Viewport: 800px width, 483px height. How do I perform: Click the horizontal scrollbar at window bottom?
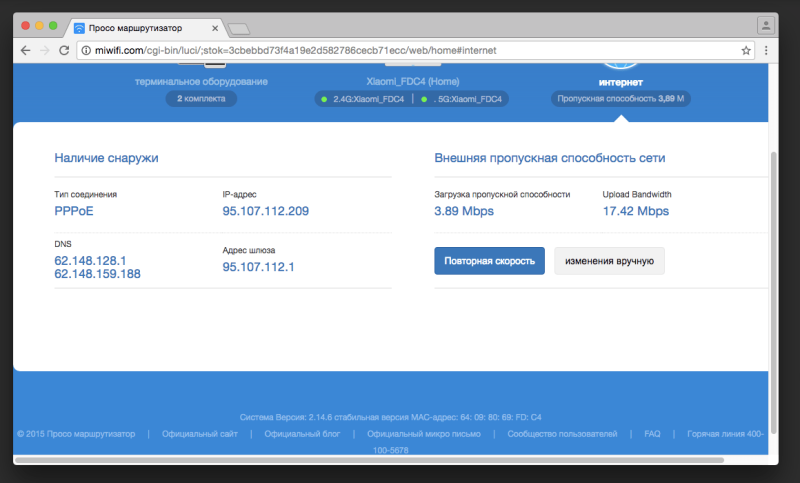[x=369, y=460]
